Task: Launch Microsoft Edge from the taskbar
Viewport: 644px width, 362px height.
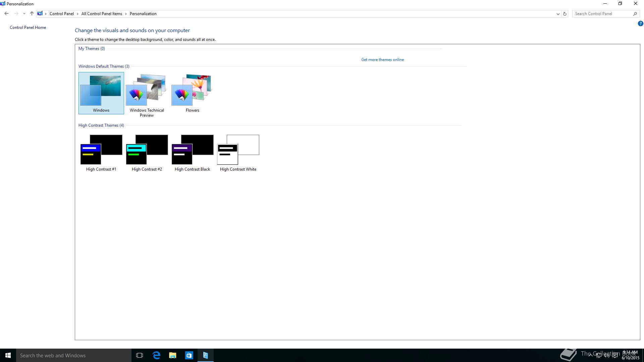Action: point(156,355)
